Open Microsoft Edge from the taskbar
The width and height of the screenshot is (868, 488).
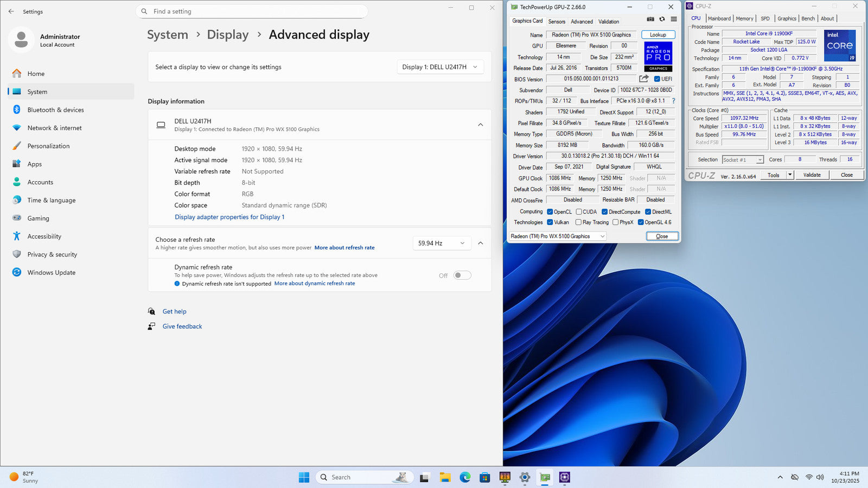465,477
